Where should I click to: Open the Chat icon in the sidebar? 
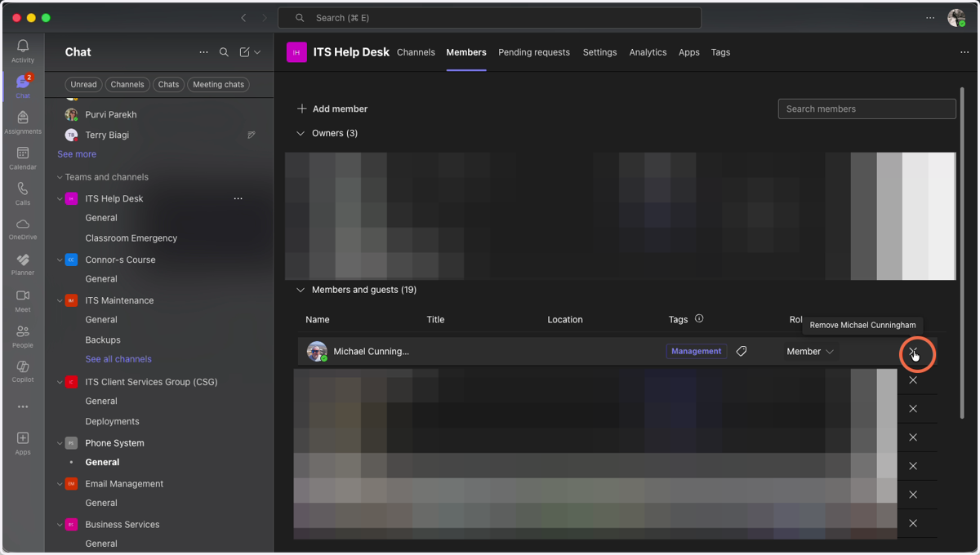[x=23, y=86]
